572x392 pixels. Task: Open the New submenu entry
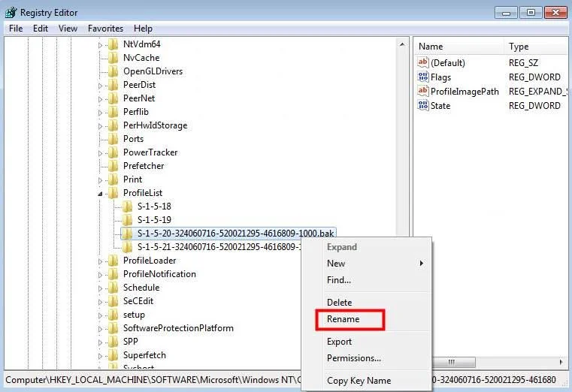point(376,264)
